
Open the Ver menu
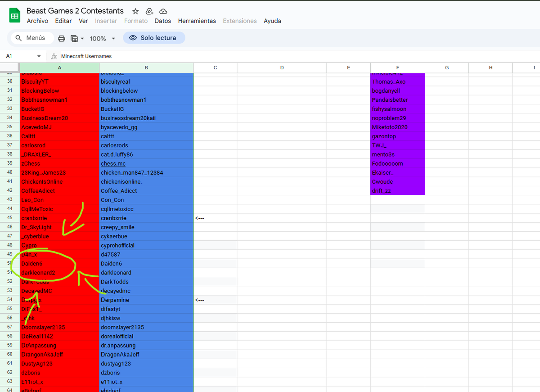click(x=83, y=21)
